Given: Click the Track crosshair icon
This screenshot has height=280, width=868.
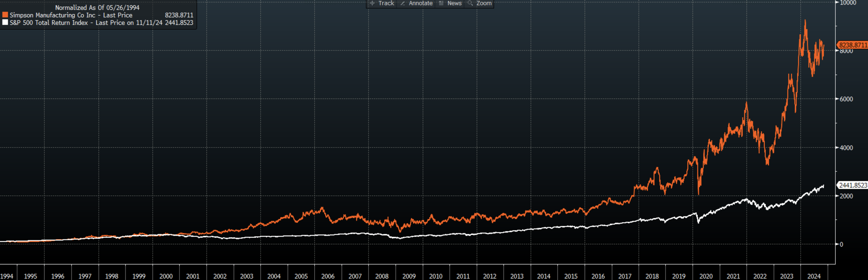Looking at the screenshot, I should [372, 3].
